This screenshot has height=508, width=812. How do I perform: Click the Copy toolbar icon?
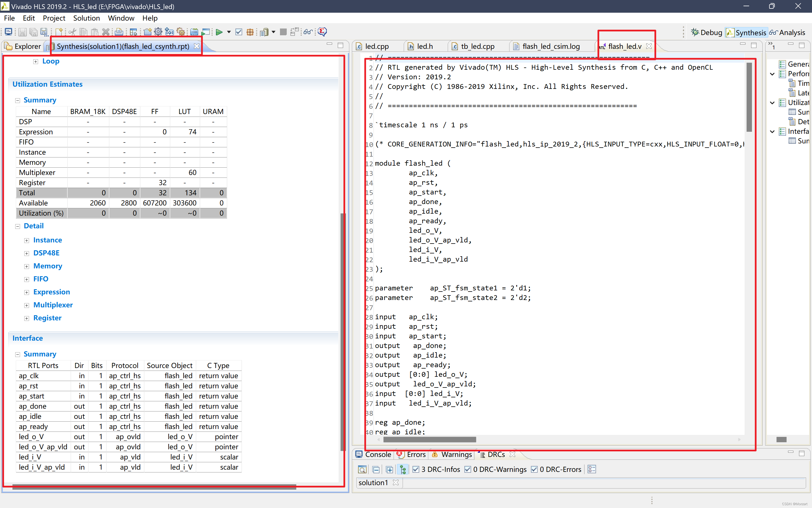click(x=83, y=32)
